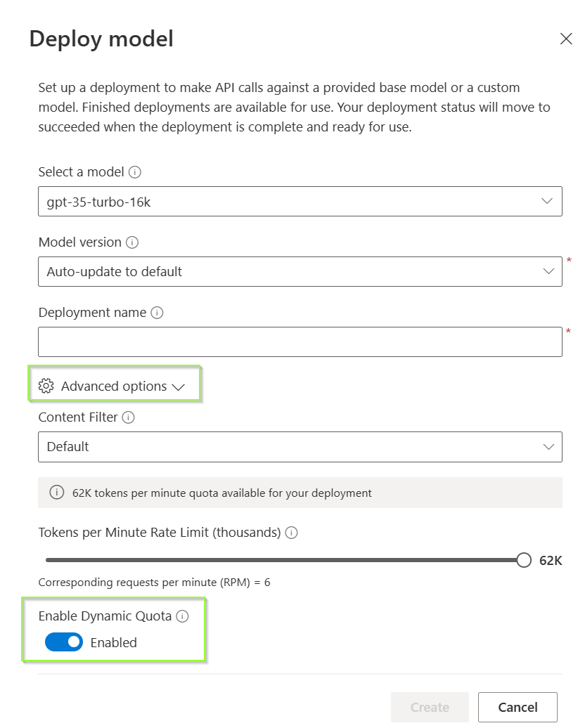Close the Deploy model dialog
The width and height of the screenshot is (585, 728).
[566, 39]
